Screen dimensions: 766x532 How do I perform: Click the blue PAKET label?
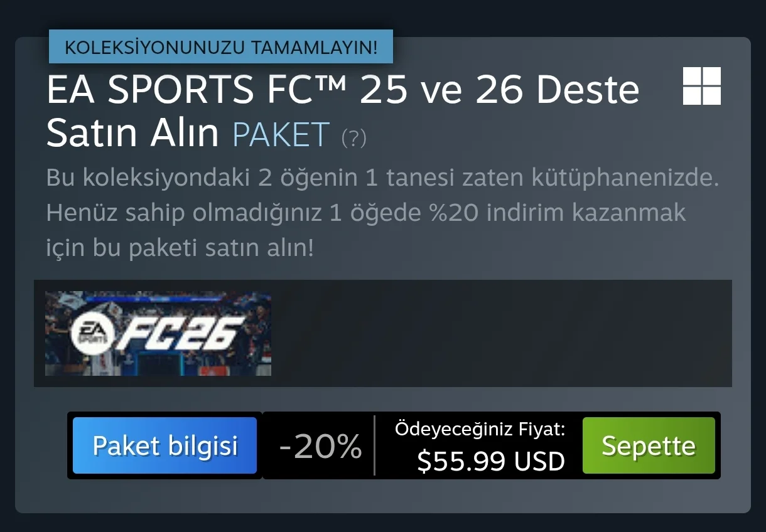(281, 134)
